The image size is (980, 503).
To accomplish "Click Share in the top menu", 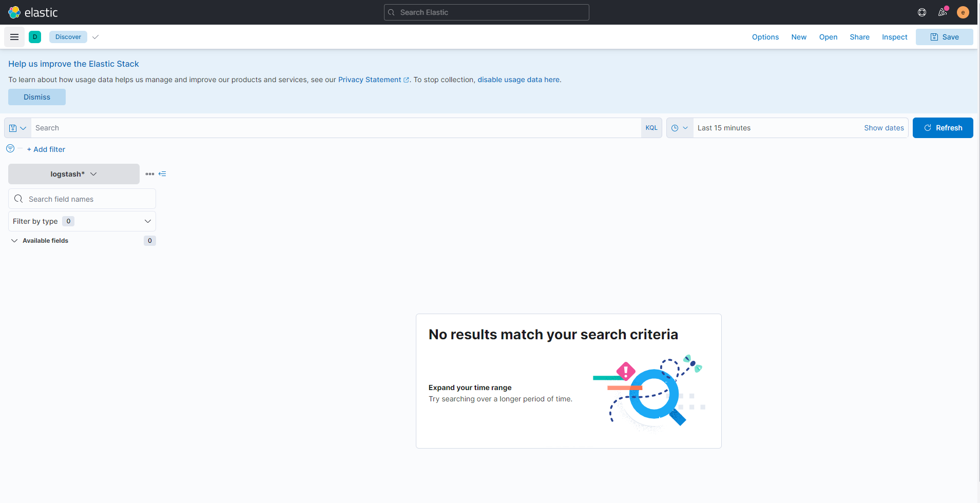I will [x=859, y=37].
